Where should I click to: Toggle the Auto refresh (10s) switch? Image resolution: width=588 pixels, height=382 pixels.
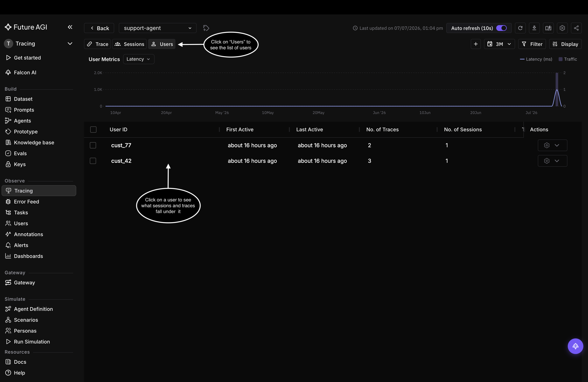(x=501, y=28)
